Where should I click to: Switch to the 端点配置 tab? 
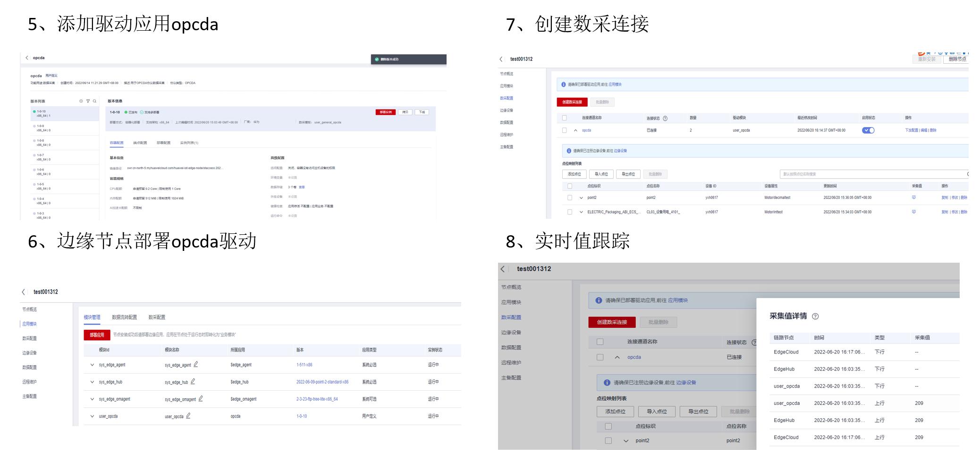point(140,143)
